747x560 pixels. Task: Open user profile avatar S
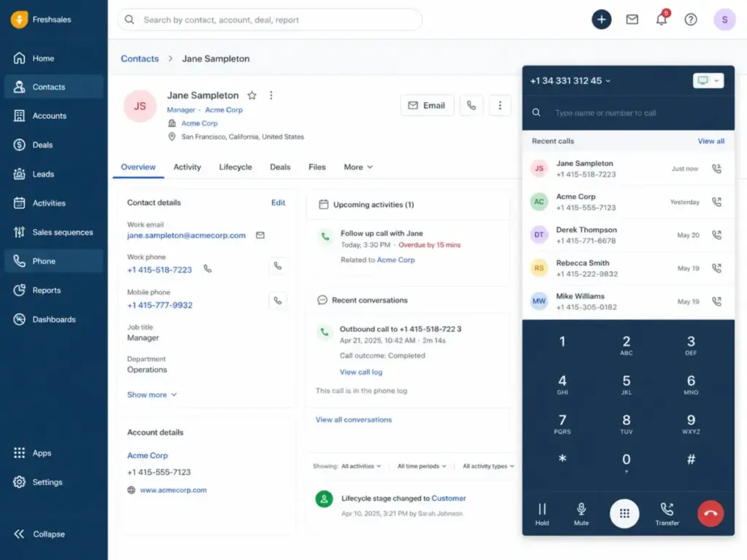click(724, 20)
